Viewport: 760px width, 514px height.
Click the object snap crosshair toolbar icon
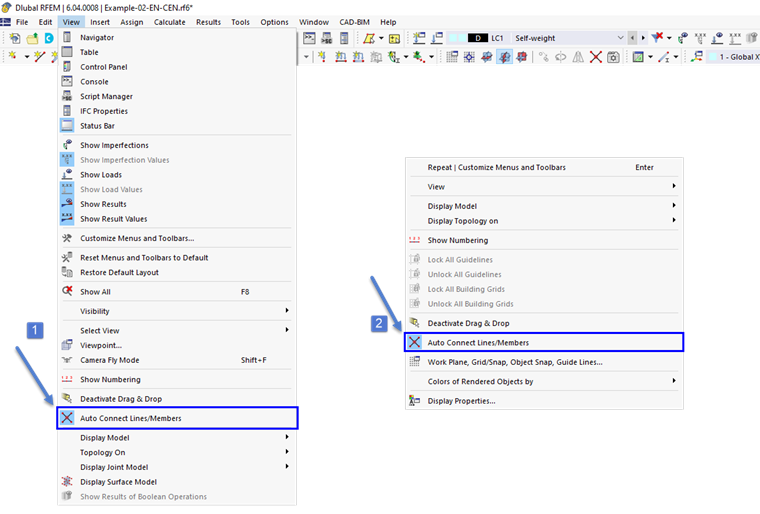[x=469, y=57]
